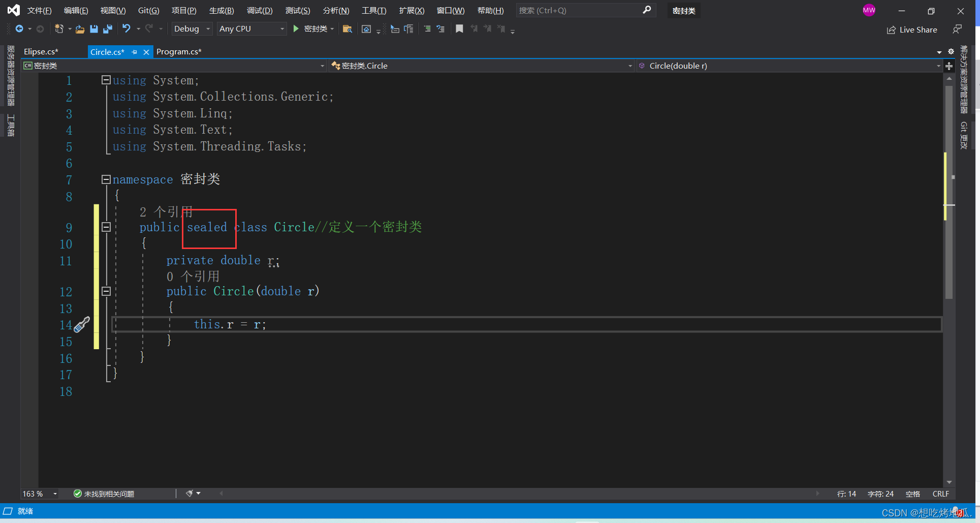Open the Any CPU platform dropdown

click(x=251, y=29)
